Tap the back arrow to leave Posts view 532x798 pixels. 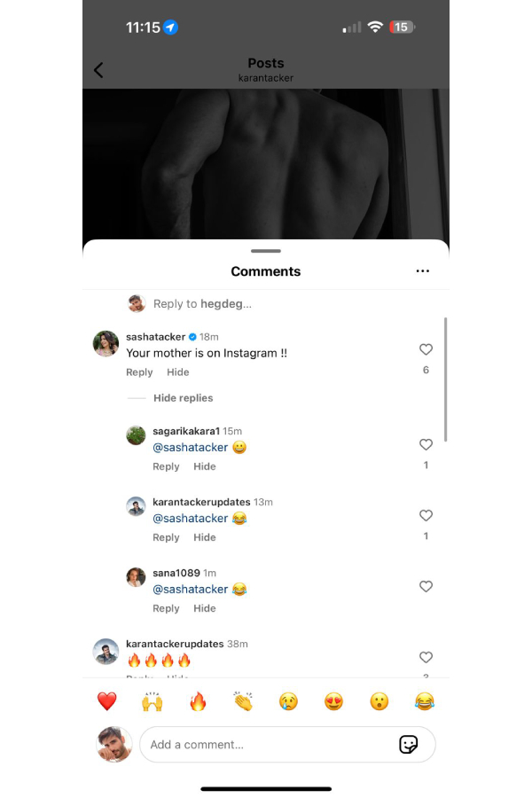click(98, 69)
